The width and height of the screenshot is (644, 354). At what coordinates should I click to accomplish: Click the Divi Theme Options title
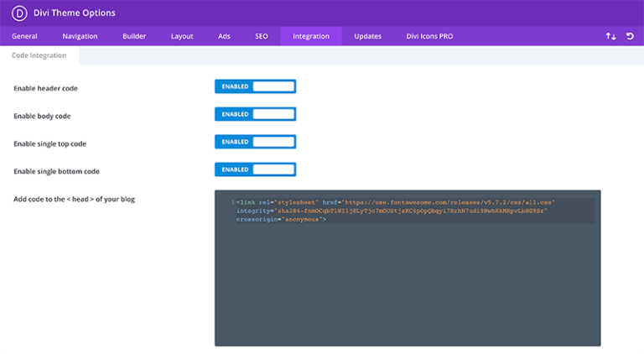(74, 13)
